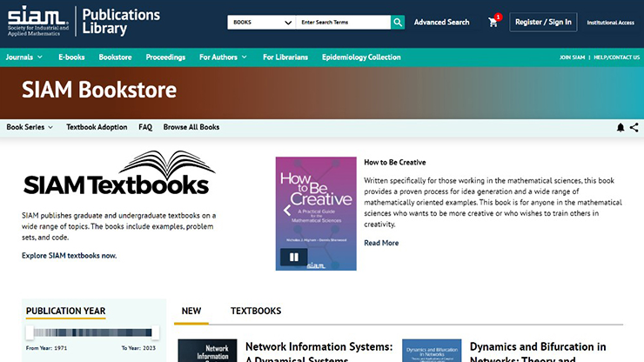Switch to the TEXTBOOKS tab
This screenshot has height=362, width=644.
(256, 311)
